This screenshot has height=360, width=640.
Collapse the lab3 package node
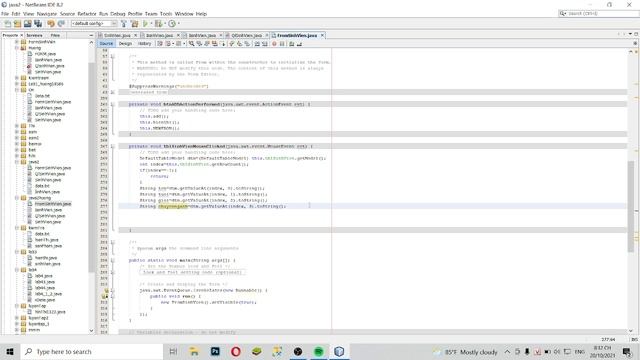pos(17,252)
